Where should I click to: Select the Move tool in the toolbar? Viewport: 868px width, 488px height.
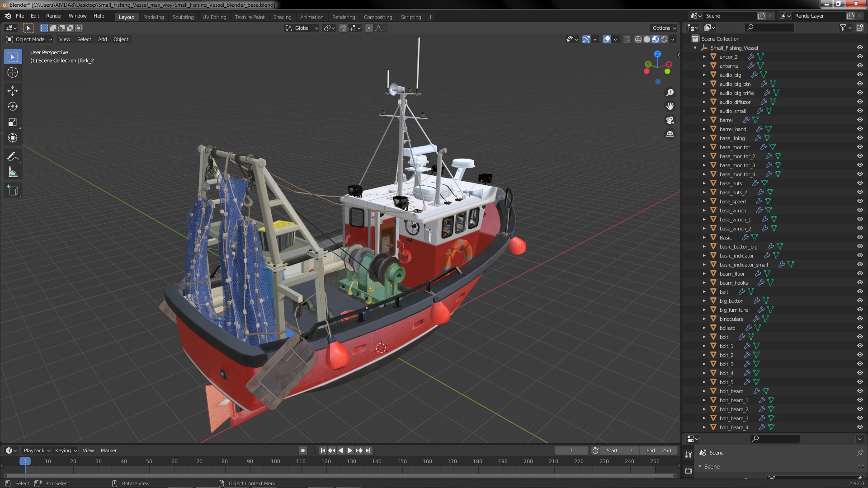tap(13, 91)
